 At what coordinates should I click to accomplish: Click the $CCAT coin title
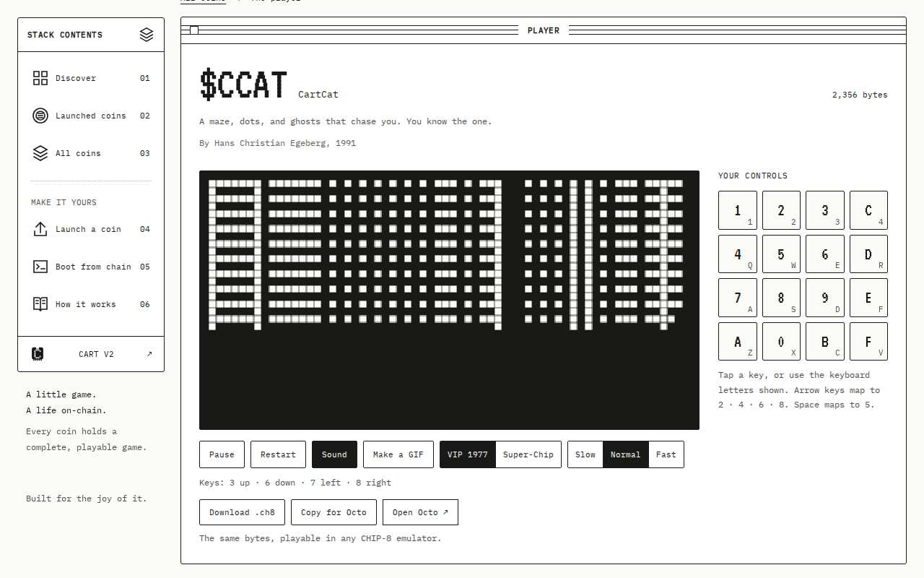coord(244,85)
